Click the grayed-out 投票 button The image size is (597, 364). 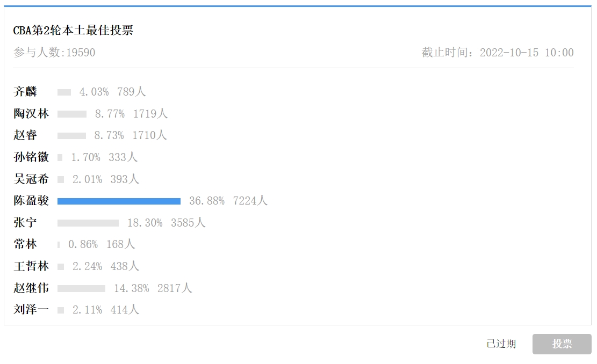point(562,344)
